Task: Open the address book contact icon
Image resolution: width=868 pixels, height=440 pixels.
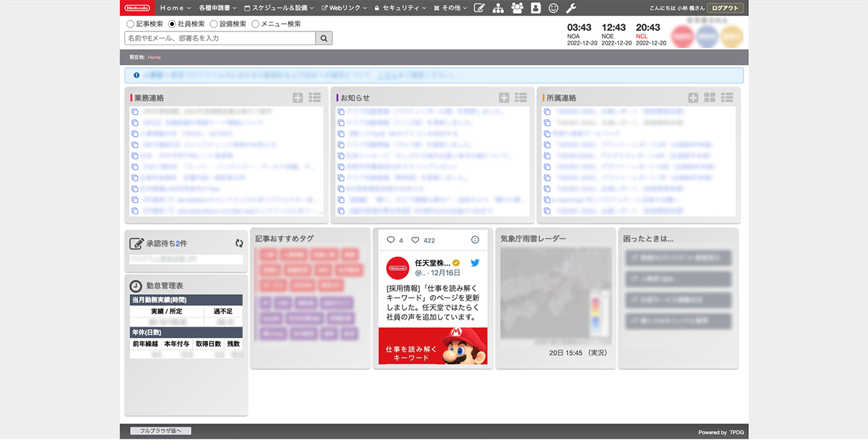Action: coord(535,8)
